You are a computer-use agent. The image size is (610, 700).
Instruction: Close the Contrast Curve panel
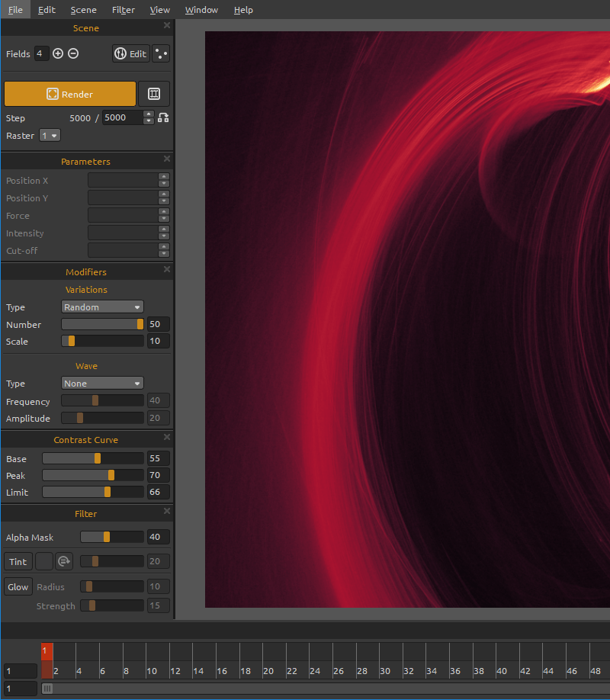(x=167, y=438)
